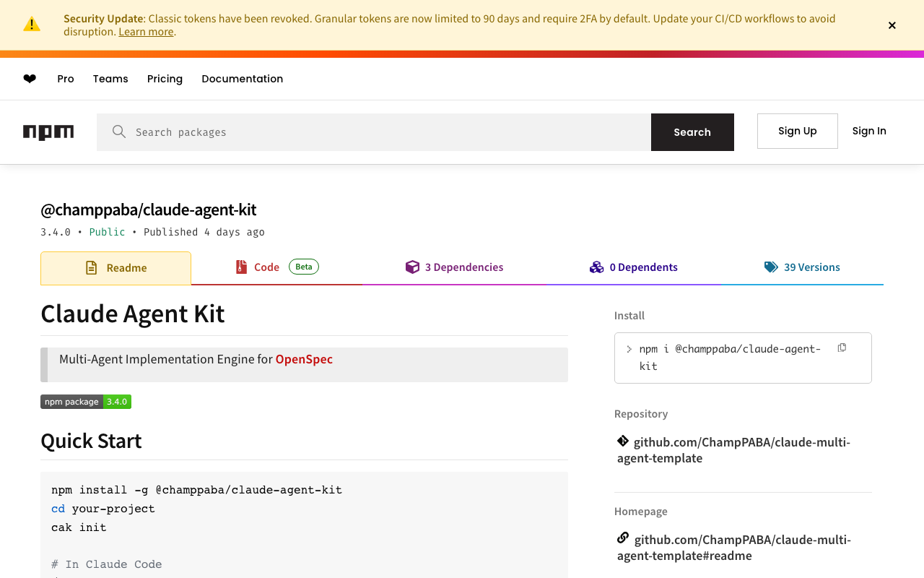This screenshot has width=924, height=578.
Task: View the 3 Dependencies tab
Action: [x=455, y=267]
